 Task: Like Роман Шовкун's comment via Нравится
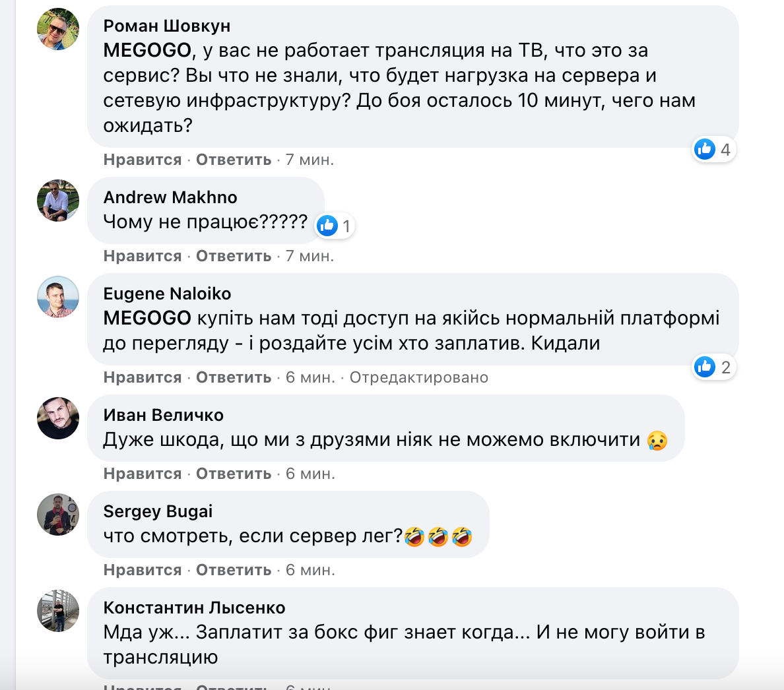click(x=141, y=159)
